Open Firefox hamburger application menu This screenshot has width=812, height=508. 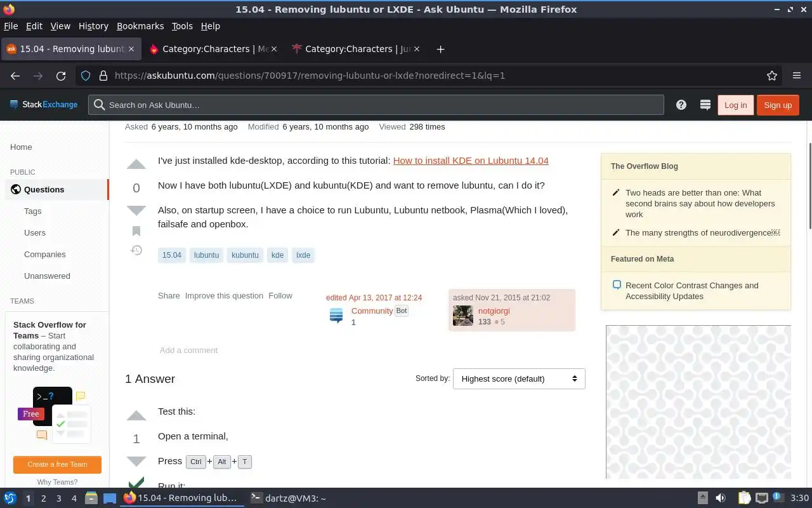pos(797,76)
